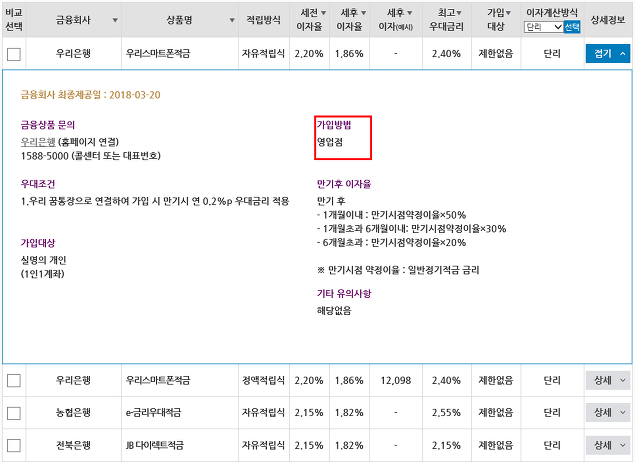
Task: Collapse details with the 접기 button
Action: click(x=607, y=53)
